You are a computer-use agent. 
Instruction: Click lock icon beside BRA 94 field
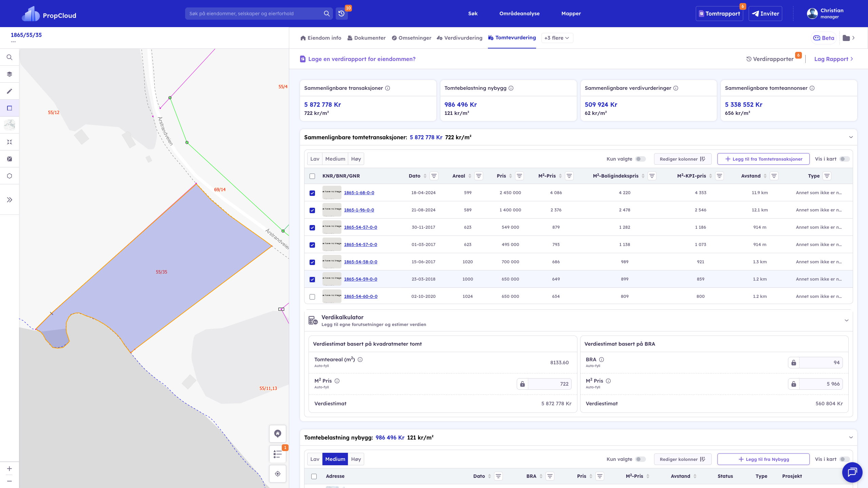(794, 363)
